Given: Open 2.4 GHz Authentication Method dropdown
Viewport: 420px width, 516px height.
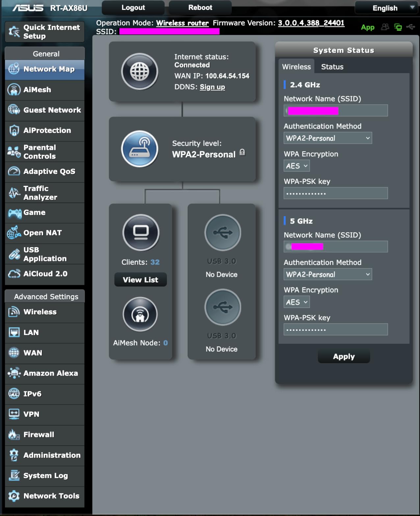Looking at the screenshot, I should pos(328,138).
